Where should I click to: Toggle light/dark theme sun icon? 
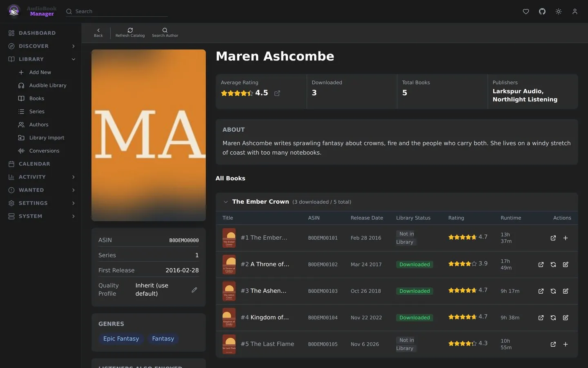point(559,11)
